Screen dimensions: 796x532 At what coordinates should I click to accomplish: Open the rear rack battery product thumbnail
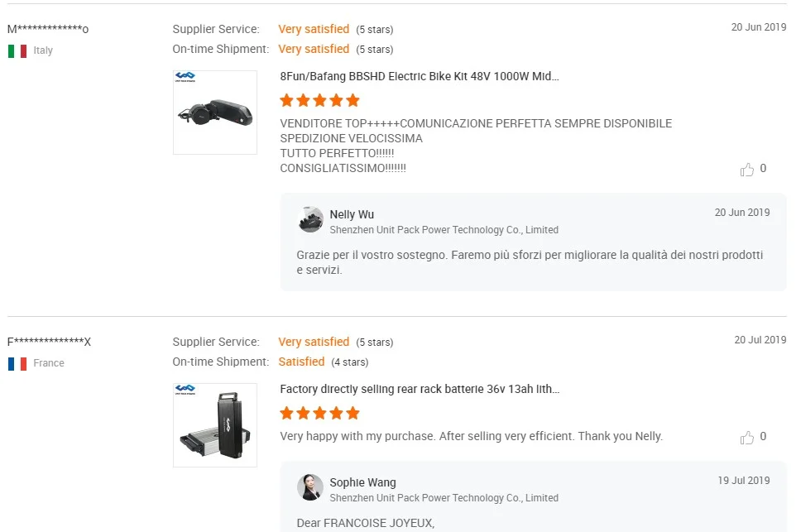215,425
